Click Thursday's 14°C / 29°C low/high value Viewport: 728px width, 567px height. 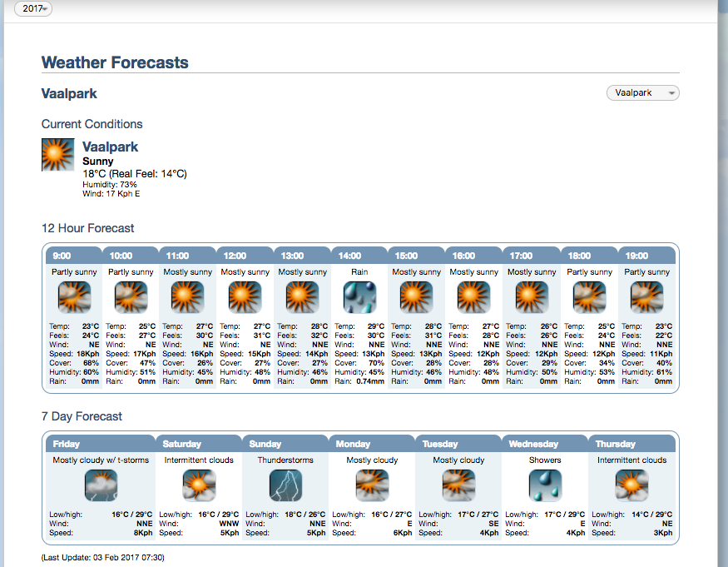tap(651, 515)
